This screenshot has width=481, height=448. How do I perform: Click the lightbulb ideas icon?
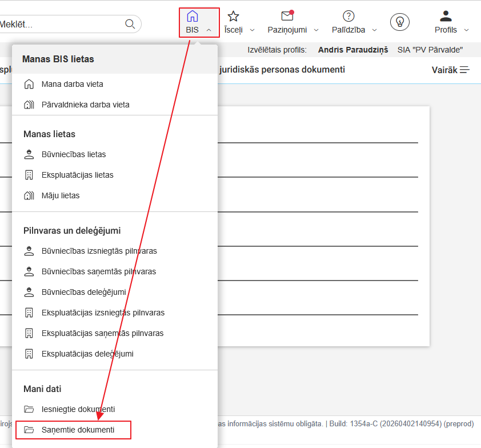(400, 22)
